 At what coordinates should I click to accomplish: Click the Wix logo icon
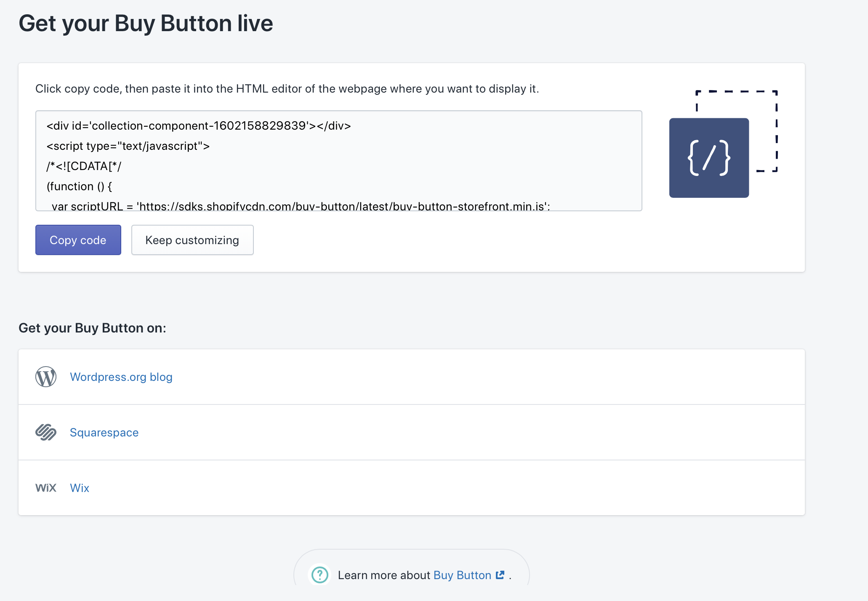[x=46, y=488]
